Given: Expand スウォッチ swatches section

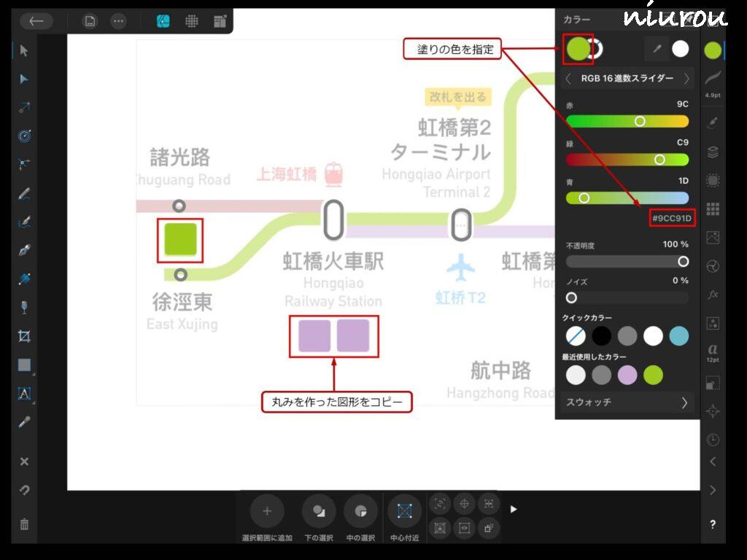Looking at the screenshot, I should [684, 402].
